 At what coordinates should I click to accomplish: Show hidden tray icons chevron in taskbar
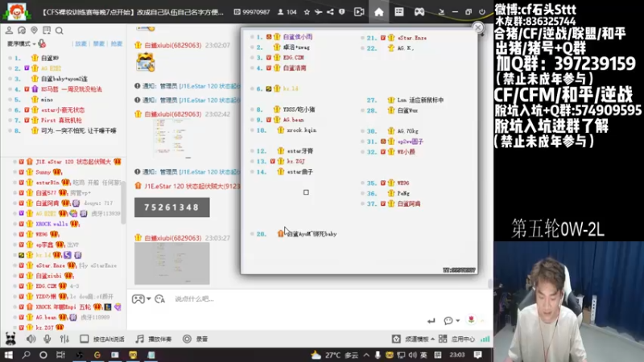coord(366,355)
